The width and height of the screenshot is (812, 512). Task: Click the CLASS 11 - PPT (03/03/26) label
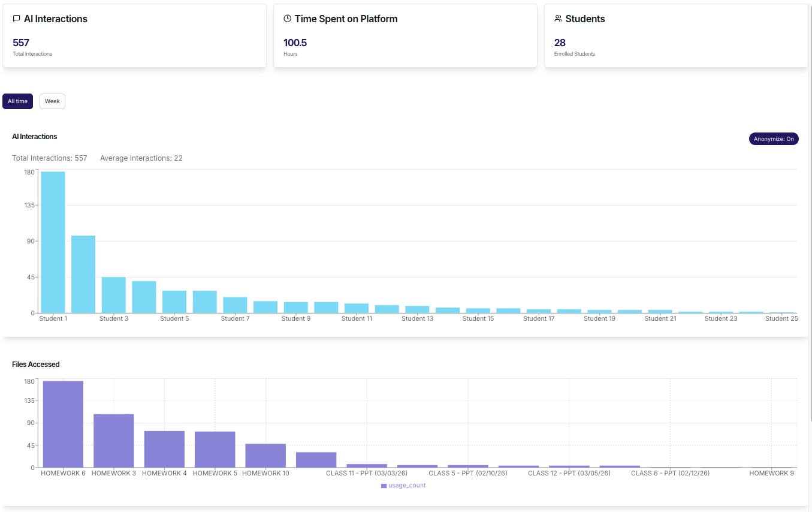click(x=367, y=473)
